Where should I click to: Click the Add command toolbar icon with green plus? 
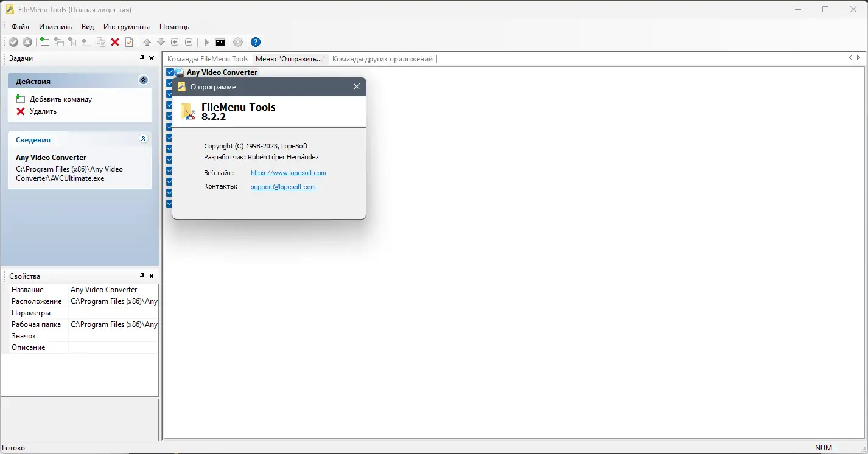click(44, 42)
